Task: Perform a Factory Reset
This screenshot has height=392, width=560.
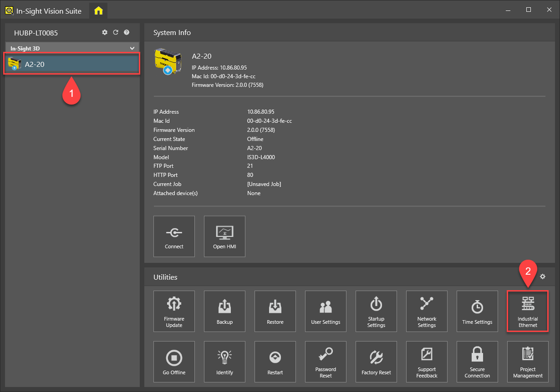Action: (376, 362)
